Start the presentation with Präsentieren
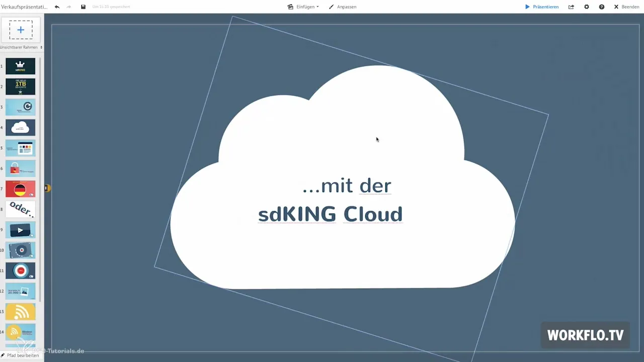The width and height of the screenshot is (644, 362). coord(542,7)
